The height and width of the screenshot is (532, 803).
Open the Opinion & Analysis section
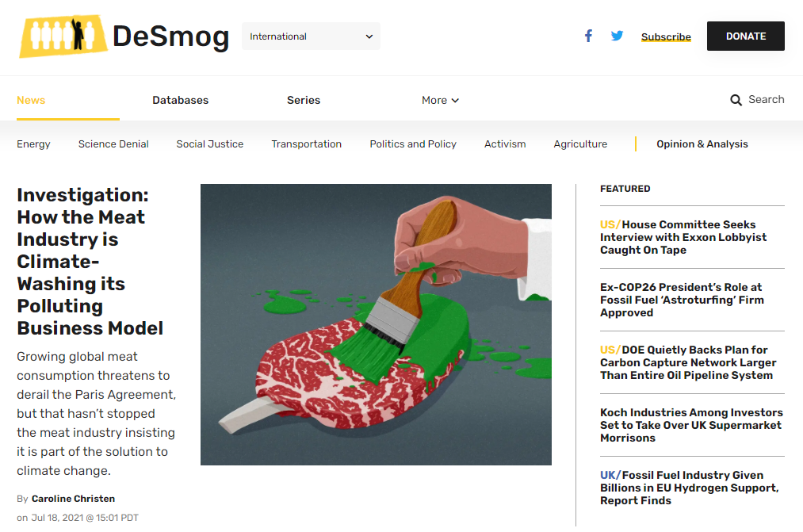(702, 144)
